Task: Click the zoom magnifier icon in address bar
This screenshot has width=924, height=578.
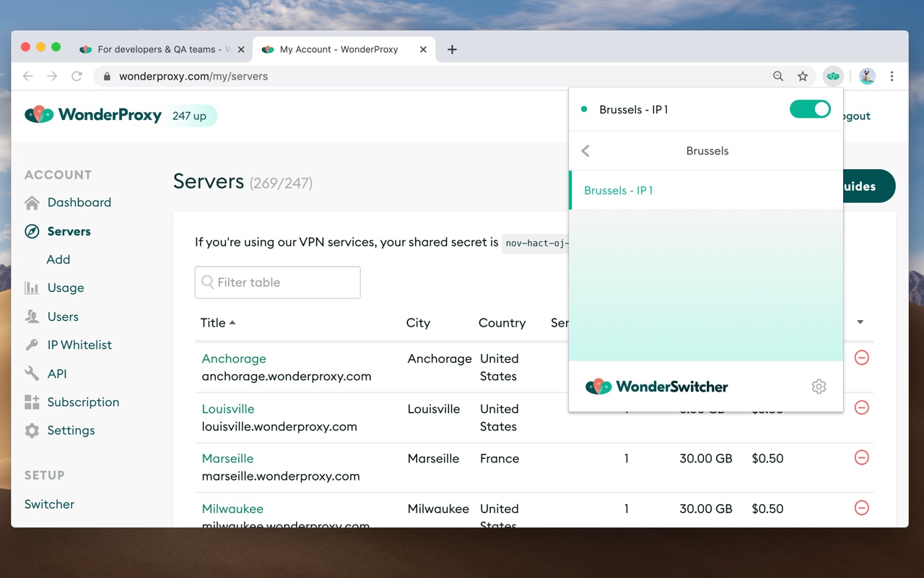Action: tap(778, 76)
